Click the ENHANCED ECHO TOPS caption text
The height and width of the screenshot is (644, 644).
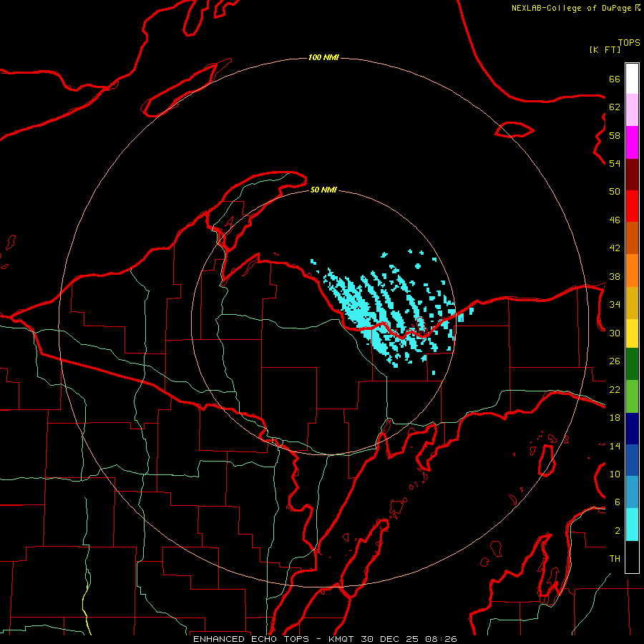pyautogui.click(x=251, y=639)
